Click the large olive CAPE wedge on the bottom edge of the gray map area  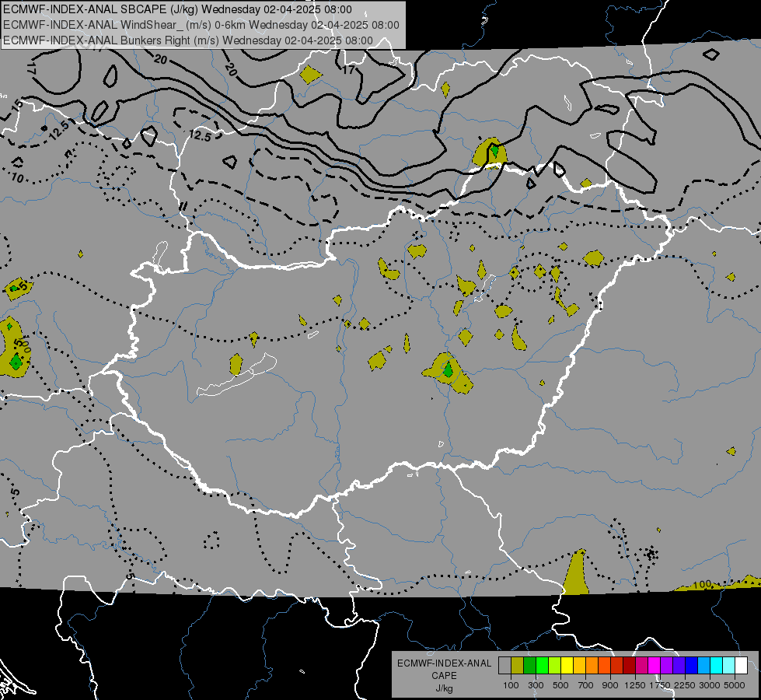577,574
